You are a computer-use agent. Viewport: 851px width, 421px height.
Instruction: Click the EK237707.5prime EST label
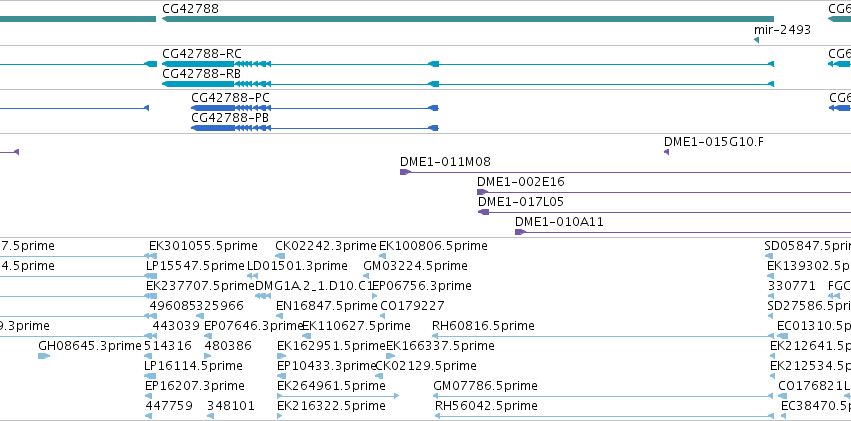click(200, 285)
